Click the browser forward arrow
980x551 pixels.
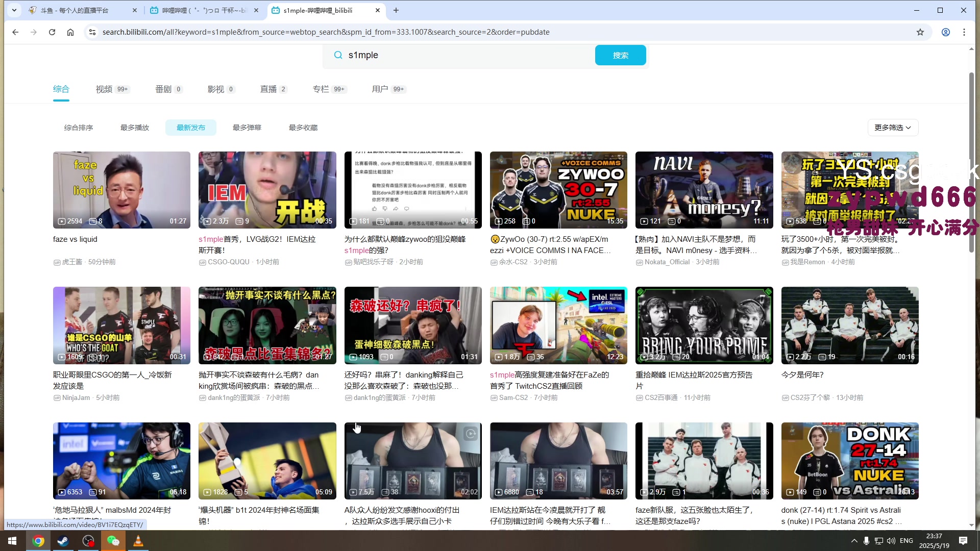pyautogui.click(x=34, y=32)
